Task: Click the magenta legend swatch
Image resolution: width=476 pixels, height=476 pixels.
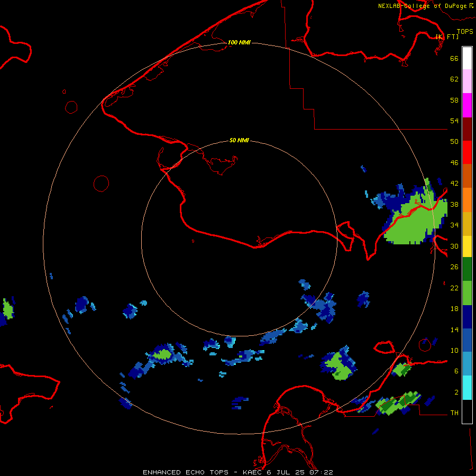Action: (x=467, y=105)
